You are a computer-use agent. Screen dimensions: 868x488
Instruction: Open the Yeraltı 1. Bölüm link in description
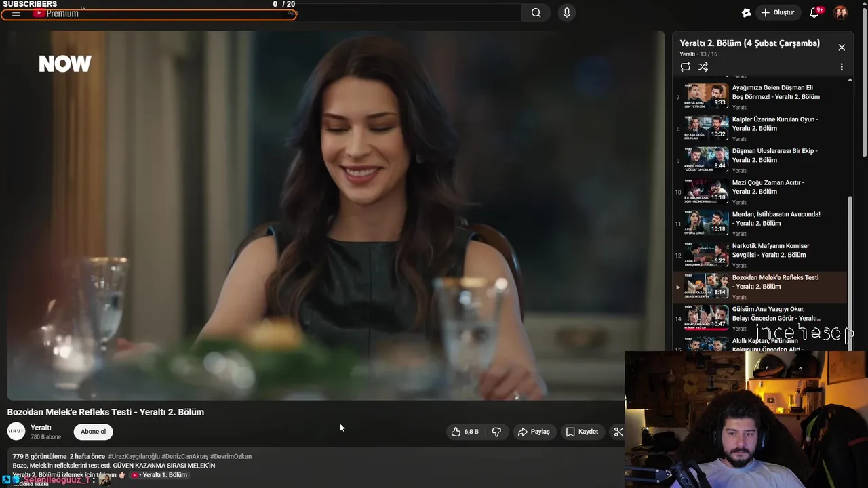point(159,475)
